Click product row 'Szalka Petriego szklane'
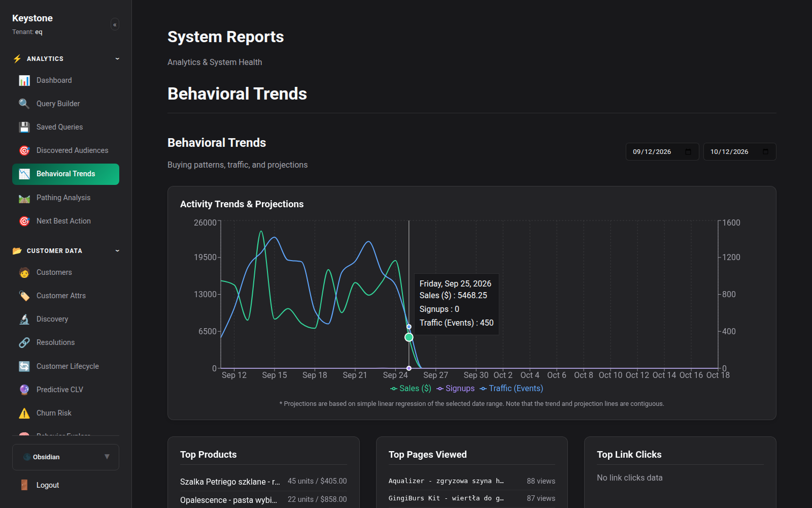 pos(263,481)
